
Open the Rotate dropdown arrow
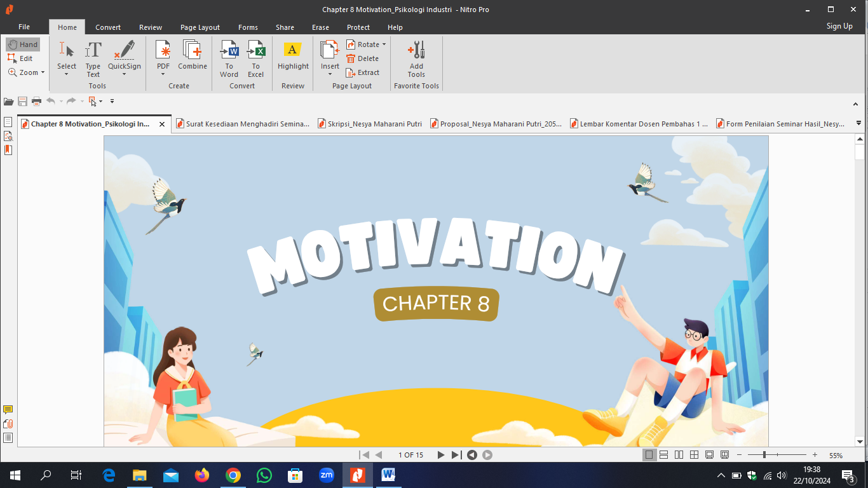[x=384, y=44]
